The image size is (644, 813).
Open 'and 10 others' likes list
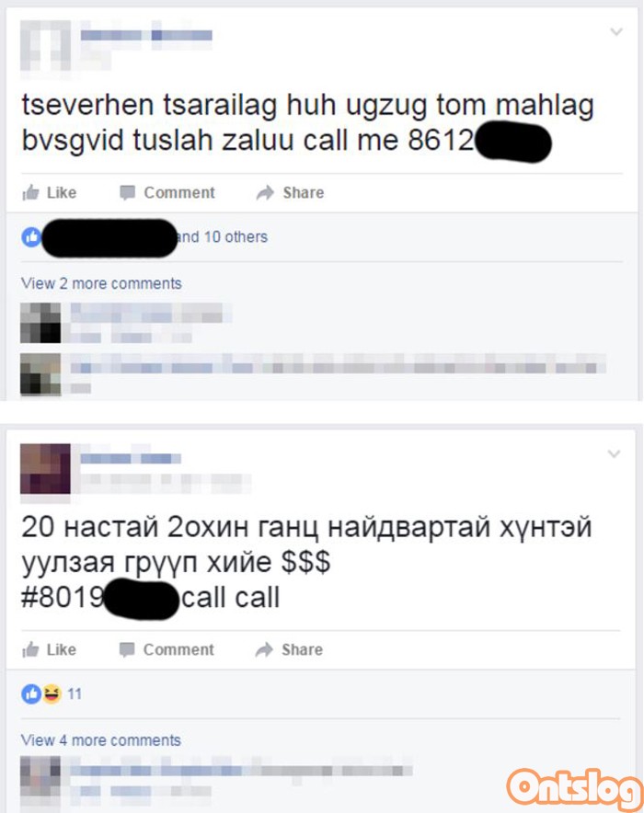coord(223,237)
